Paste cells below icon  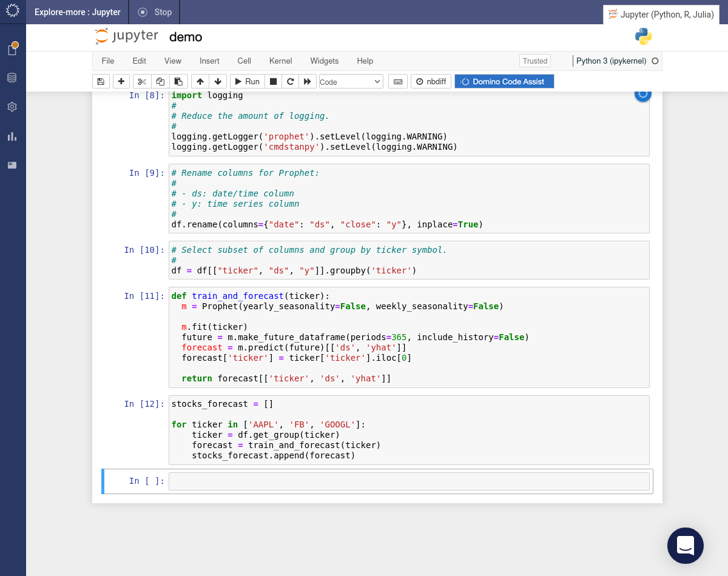178,81
